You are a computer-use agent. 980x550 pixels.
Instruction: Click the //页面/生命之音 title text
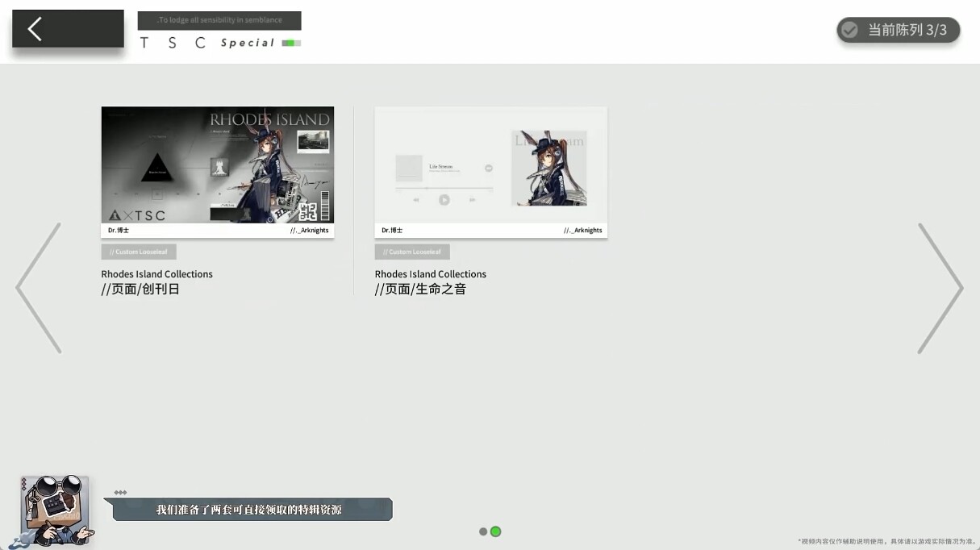420,289
